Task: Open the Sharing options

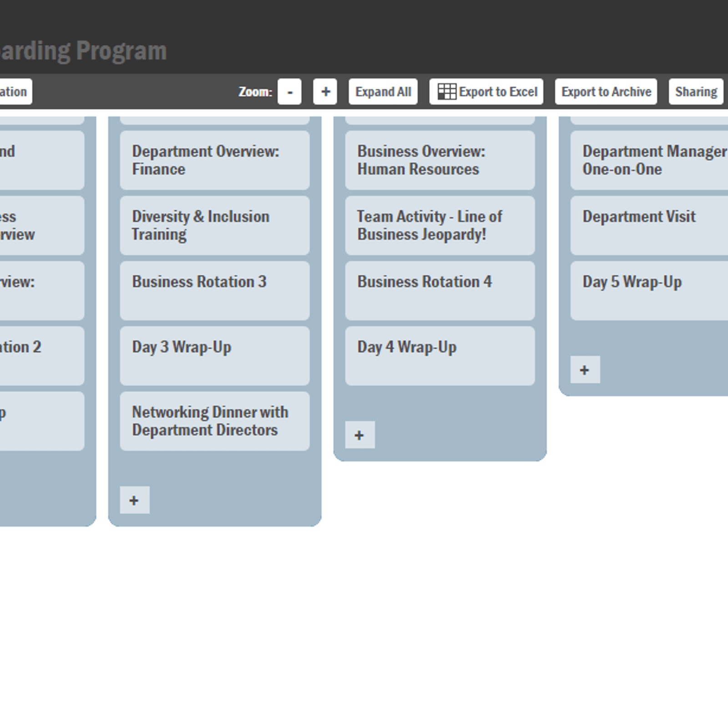Action: (696, 92)
